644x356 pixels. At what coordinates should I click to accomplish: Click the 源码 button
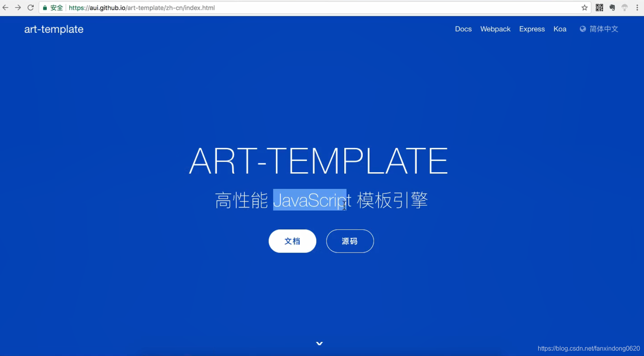(350, 241)
